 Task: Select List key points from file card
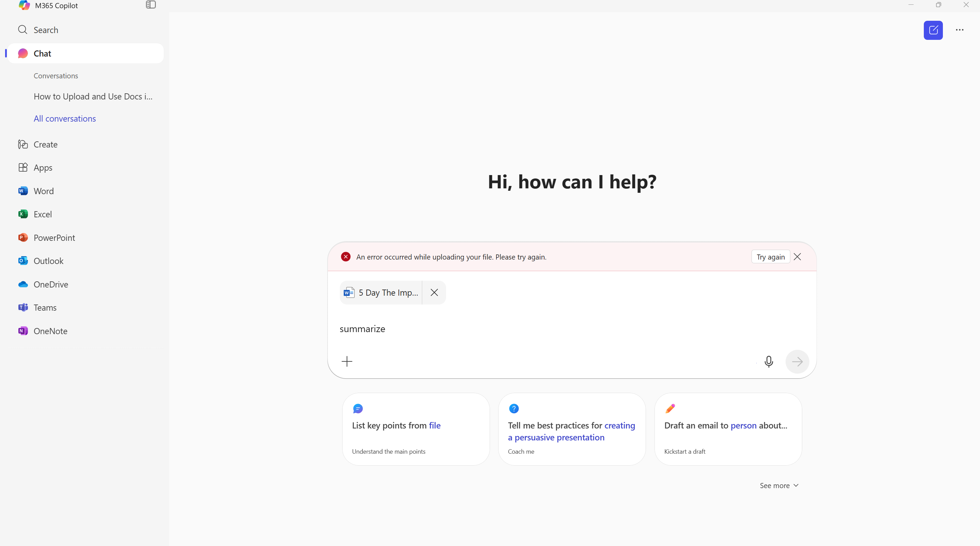coord(415,429)
